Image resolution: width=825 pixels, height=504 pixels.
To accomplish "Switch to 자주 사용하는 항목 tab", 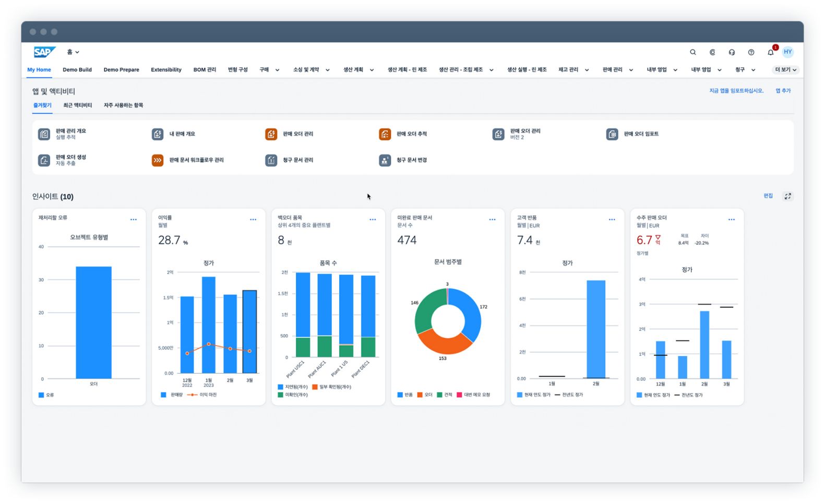I will tap(123, 105).
